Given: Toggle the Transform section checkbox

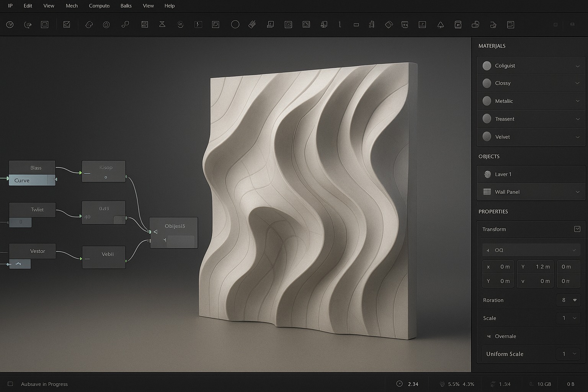Looking at the screenshot, I should (x=577, y=229).
